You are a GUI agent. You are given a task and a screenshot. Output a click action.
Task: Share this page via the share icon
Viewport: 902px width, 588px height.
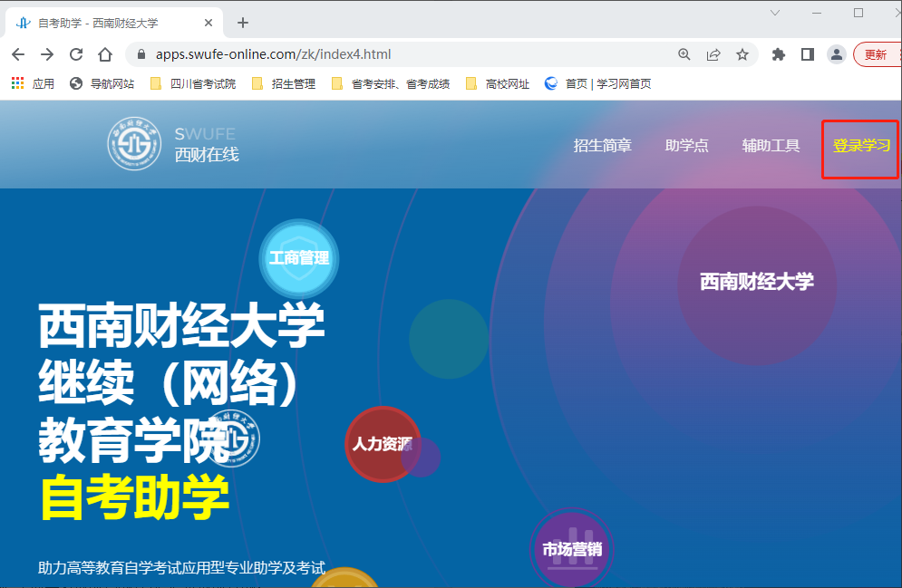pyautogui.click(x=713, y=54)
